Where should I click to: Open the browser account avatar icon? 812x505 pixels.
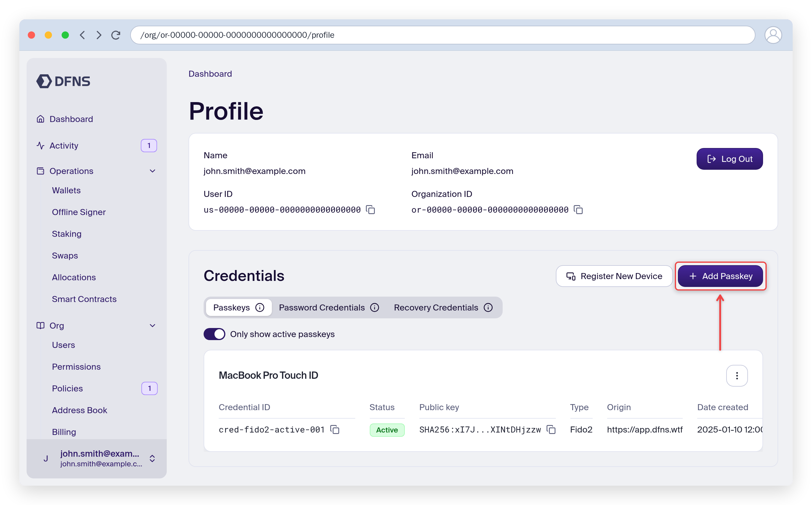point(773,35)
